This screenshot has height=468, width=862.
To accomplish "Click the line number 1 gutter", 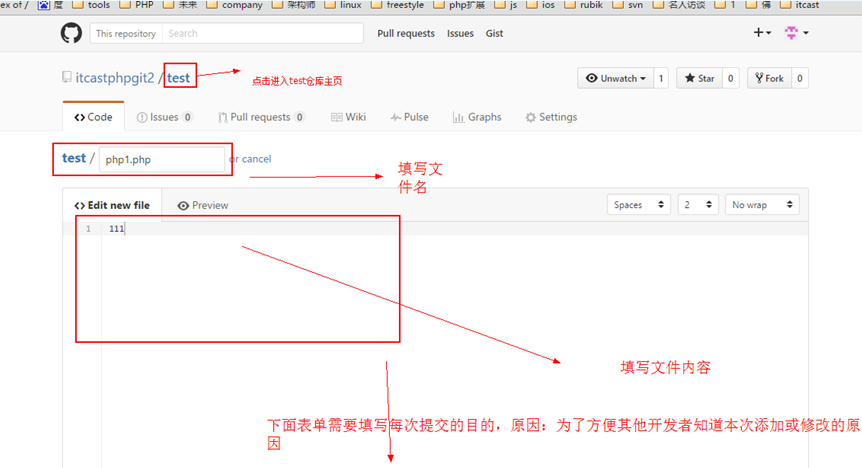I will pyautogui.click(x=88, y=229).
